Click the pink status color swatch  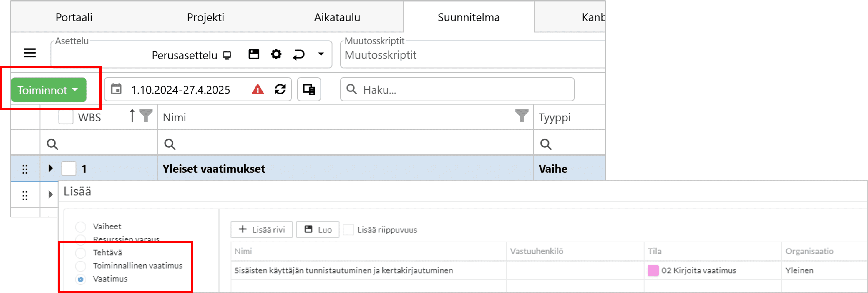(x=653, y=270)
